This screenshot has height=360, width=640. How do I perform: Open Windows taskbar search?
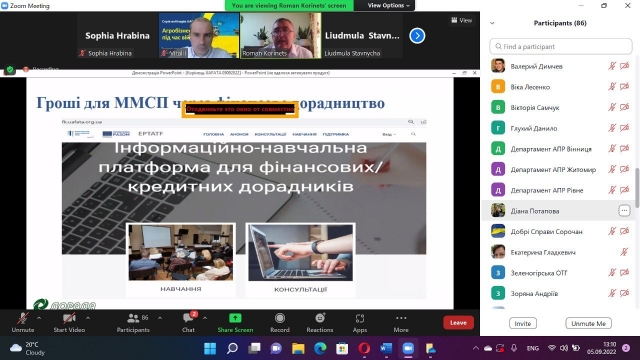tap(232, 349)
